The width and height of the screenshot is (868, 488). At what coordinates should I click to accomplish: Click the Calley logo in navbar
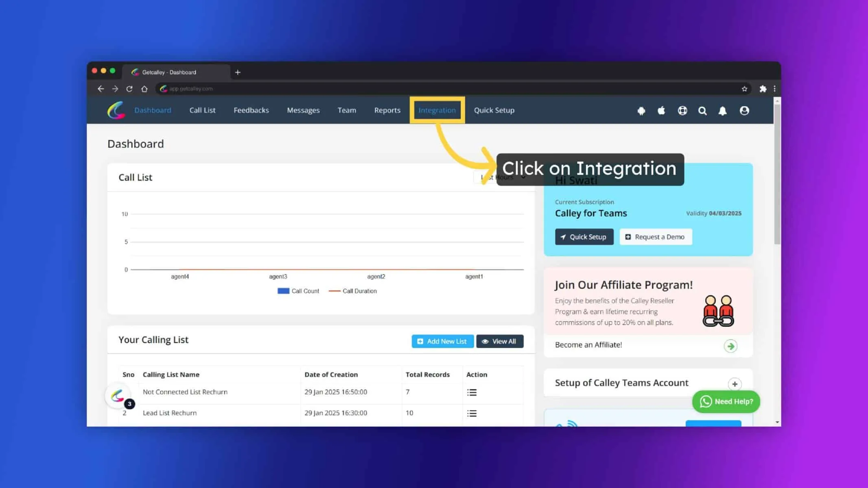pyautogui.click(x=116, y=110)
